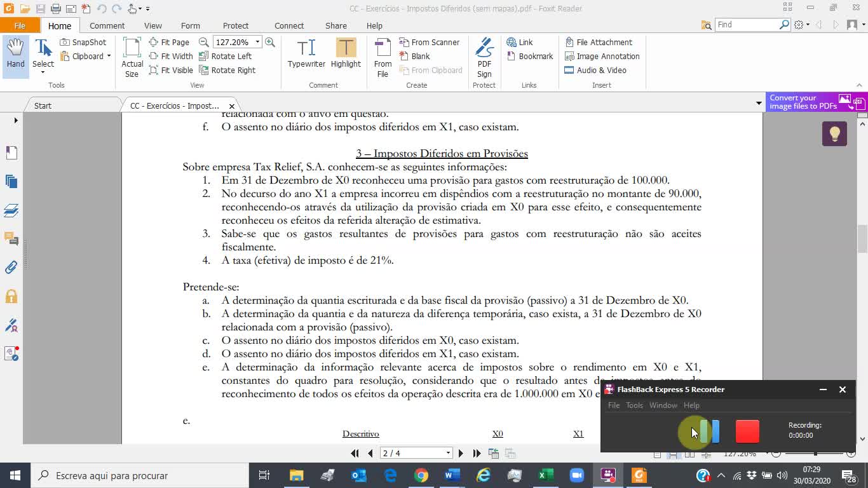Select the Typewriter tool

(306, 53)
